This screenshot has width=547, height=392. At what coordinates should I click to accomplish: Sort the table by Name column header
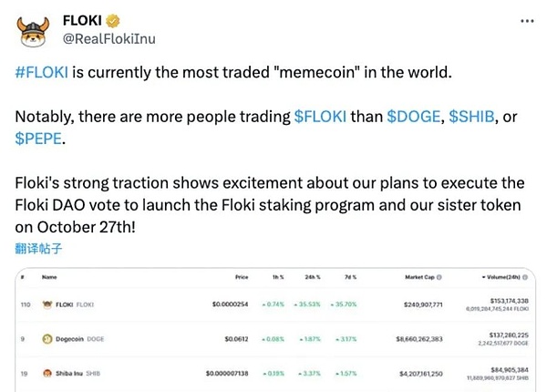click(49, 276)
